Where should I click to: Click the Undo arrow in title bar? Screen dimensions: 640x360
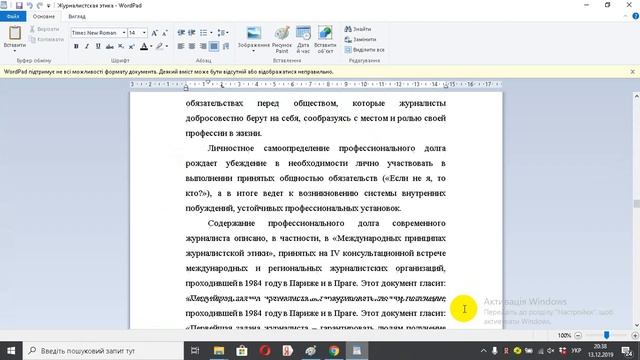29,5
